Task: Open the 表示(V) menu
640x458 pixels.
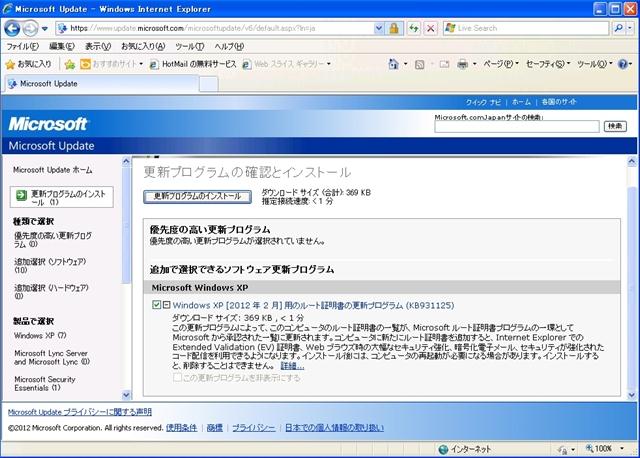Action: point(98,47)
